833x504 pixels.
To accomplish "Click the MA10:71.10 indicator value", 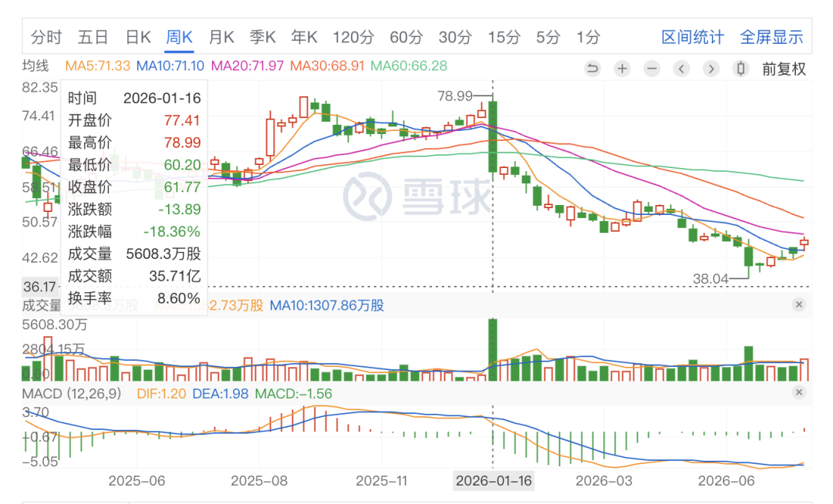I will pos(170,66).
